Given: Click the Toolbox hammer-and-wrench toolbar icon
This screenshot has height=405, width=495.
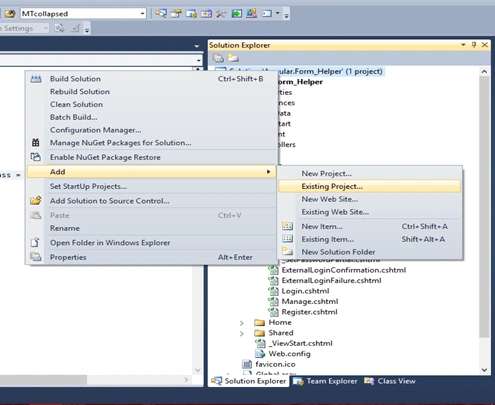Looking at the screenshot, I should pos(221,14).
